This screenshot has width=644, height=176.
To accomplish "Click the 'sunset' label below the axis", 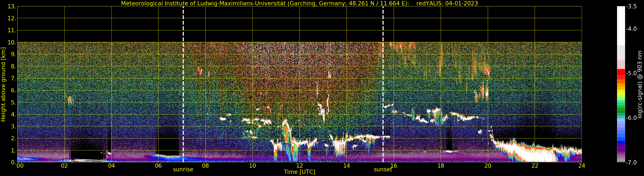I will 383,169.
